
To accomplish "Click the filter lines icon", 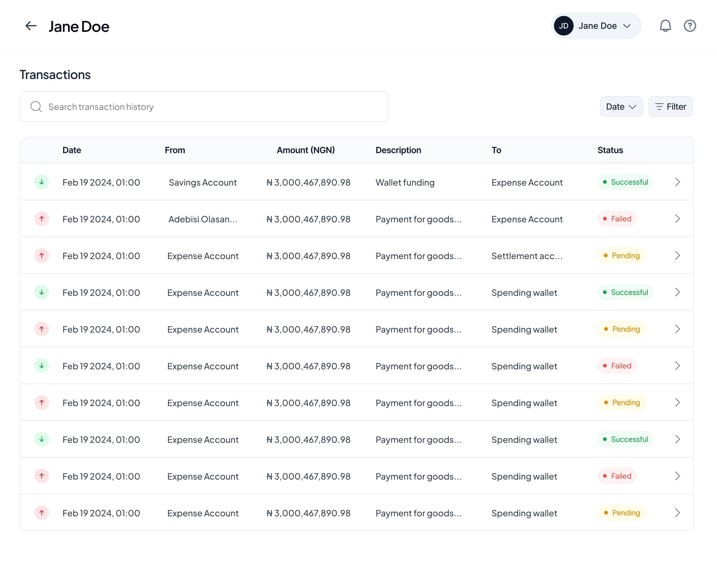I will (659, 107).
